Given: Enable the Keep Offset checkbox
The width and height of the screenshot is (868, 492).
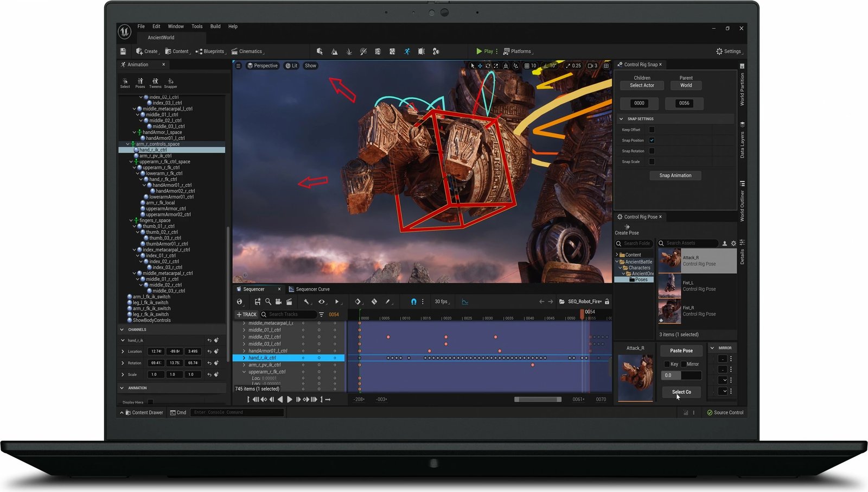Looking at the screenshot, I should pyautogui.click(x=652, y=130).
